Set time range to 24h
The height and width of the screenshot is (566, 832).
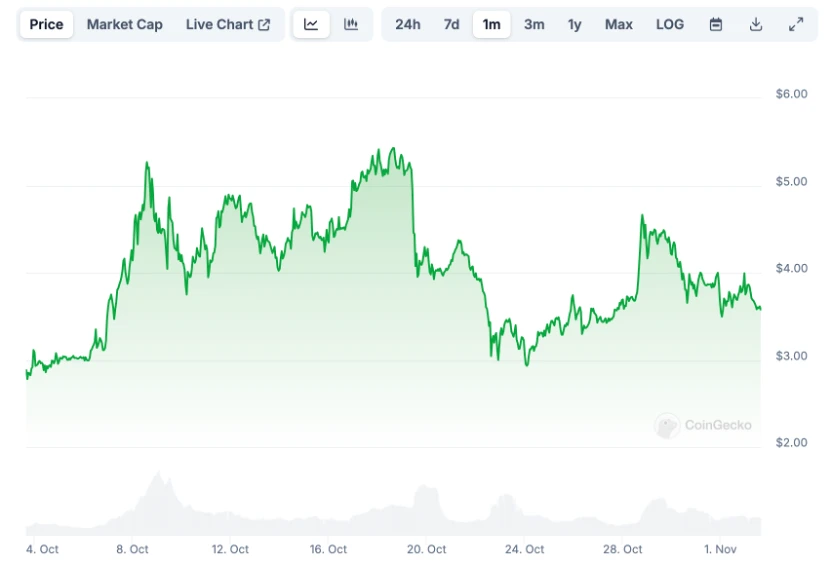coord(408,24)
